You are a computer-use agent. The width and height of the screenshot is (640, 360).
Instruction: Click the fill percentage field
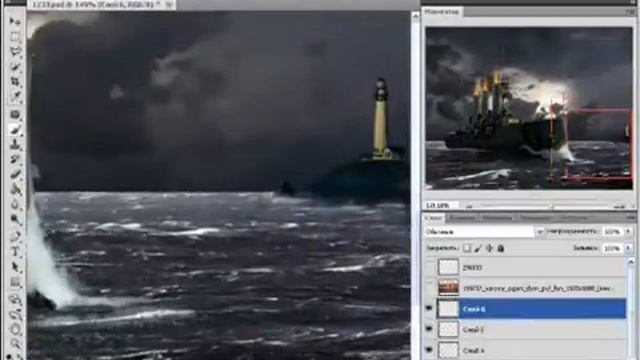click(612, 248)
